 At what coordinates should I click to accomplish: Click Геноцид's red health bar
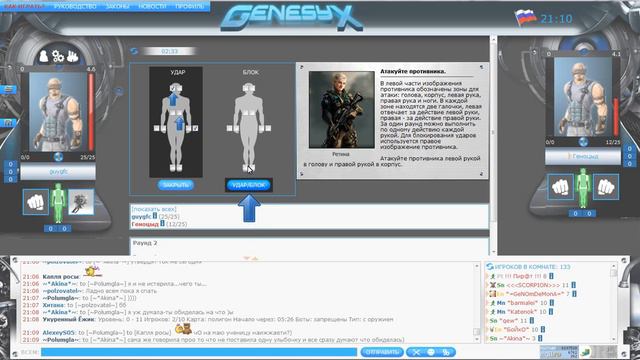[x=616, y=118]
